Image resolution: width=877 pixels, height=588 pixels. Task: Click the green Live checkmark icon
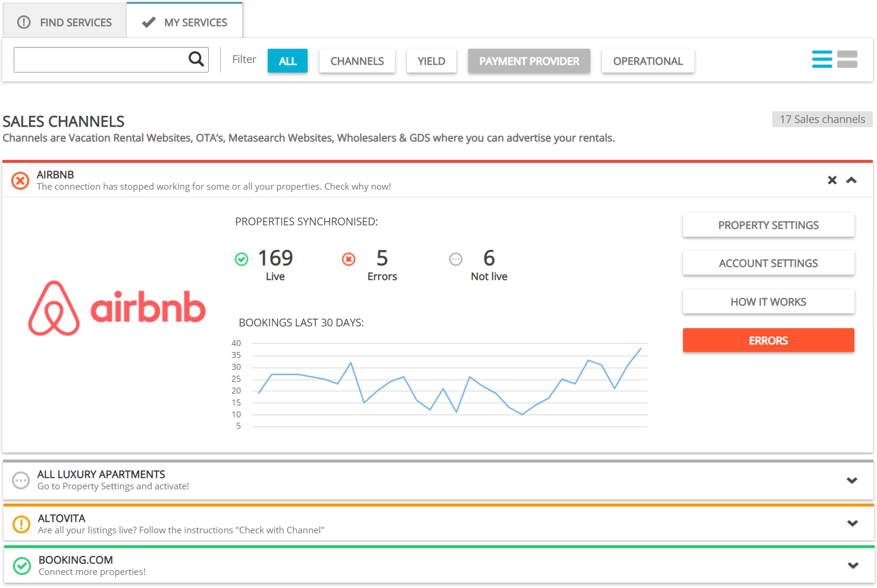click(x=242, y=259)
